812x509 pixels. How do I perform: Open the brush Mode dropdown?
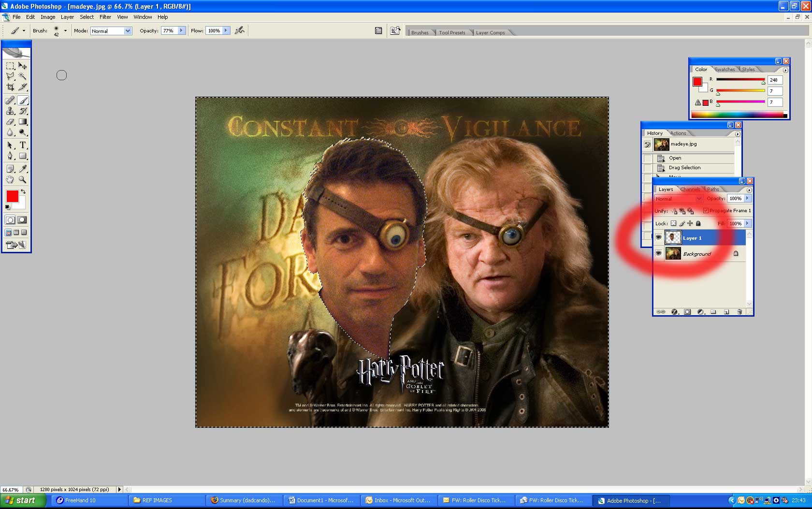coord(128,30)
